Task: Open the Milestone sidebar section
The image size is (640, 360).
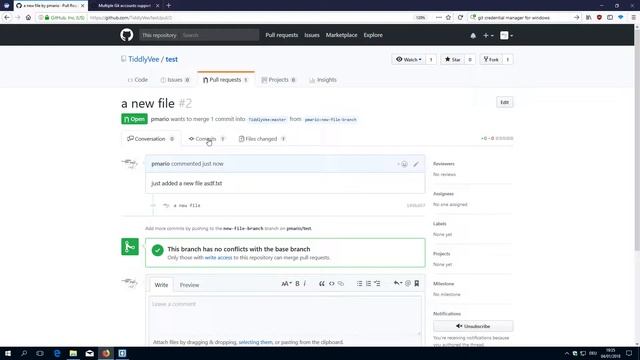Action: tap(443, 284)
